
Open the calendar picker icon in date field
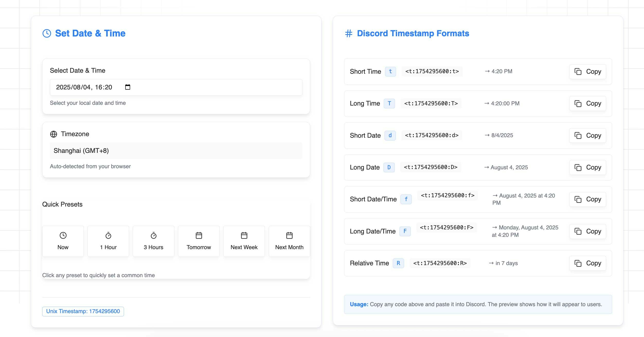tap(128, 87)
